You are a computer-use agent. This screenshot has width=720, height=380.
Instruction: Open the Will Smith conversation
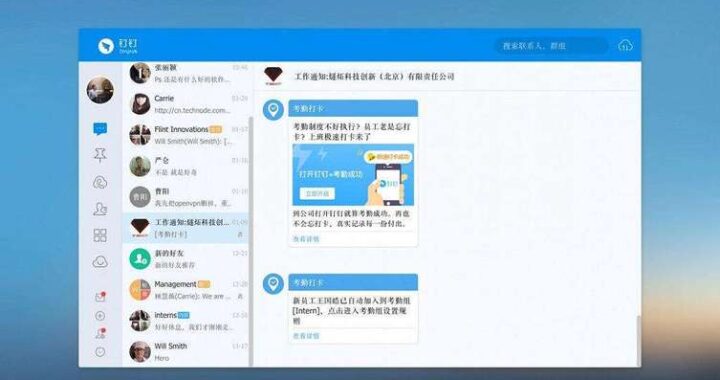(187, 352)
